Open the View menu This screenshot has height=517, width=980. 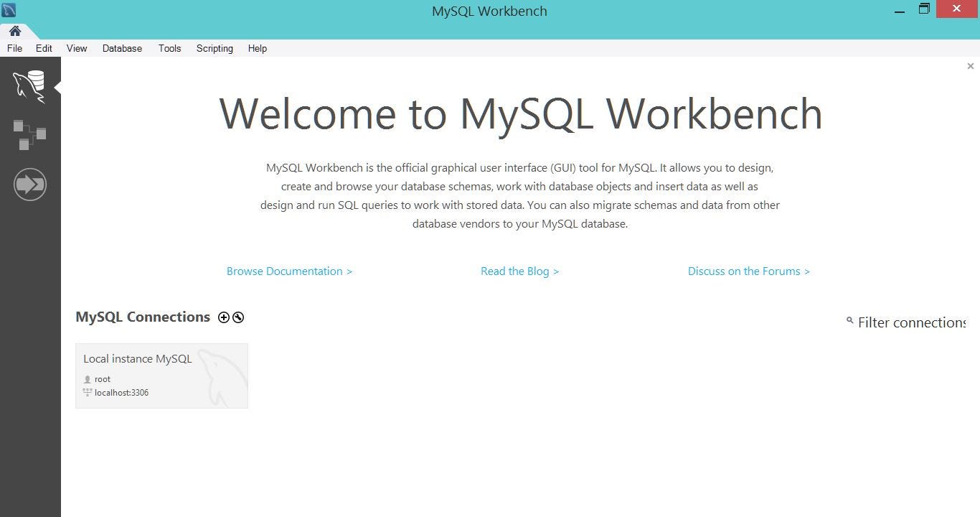pos(77,48)
